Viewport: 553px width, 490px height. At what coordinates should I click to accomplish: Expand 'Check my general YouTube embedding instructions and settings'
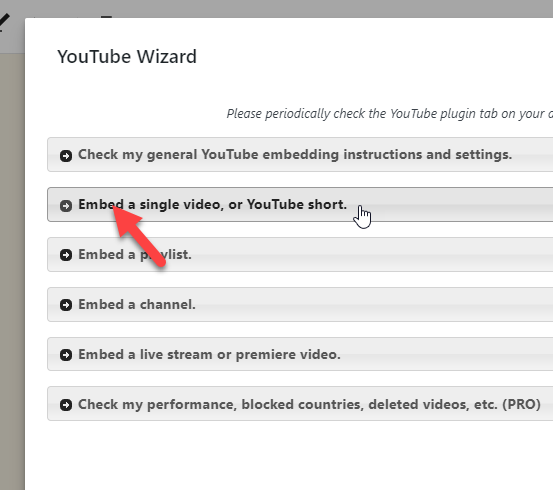click(x=300, y=155)
